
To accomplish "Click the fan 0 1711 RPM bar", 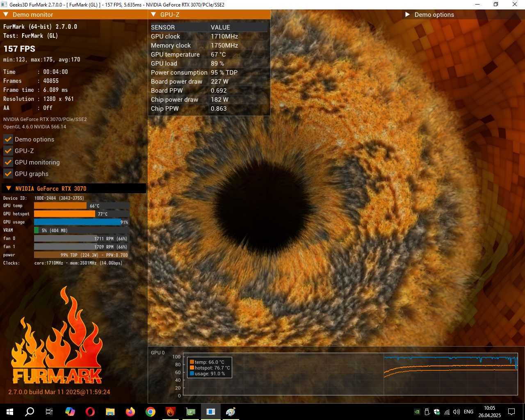I will tap(82, 239).
